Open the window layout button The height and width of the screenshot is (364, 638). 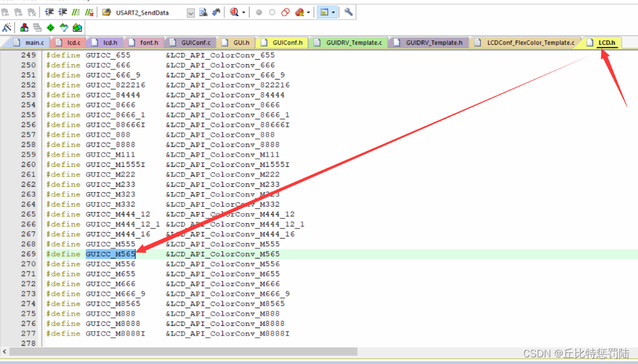pyautogui.click(x=324, y=13)
